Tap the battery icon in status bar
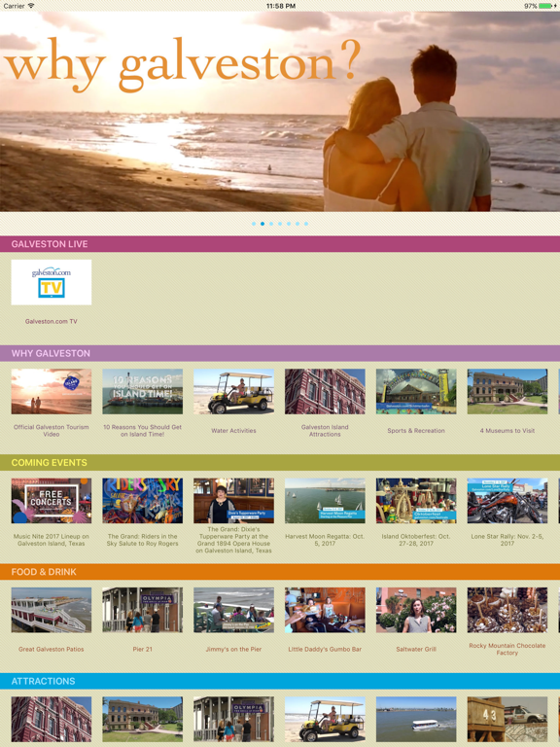The height and width of the screenshot is (747, 560). (545, 6)
